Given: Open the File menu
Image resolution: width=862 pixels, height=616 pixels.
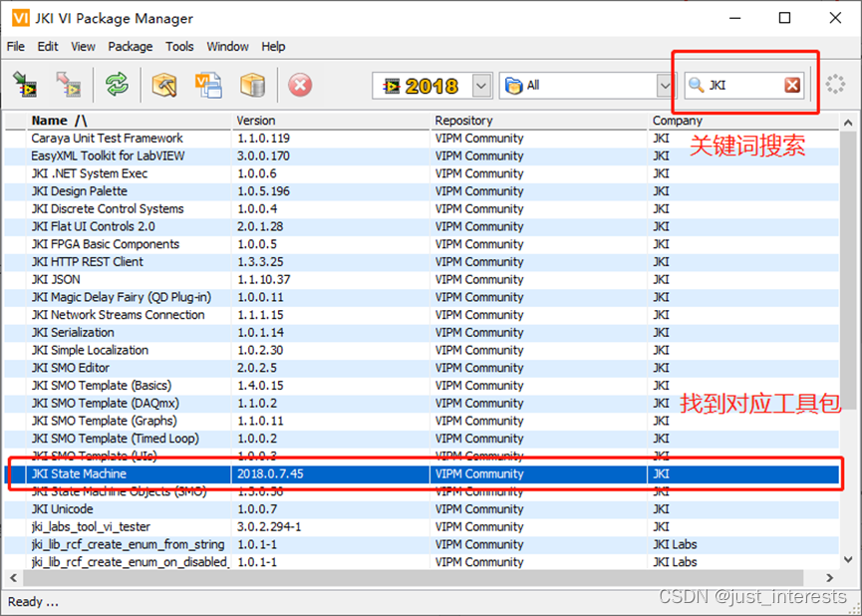Looking at the screenshot, I should [15, 47].
